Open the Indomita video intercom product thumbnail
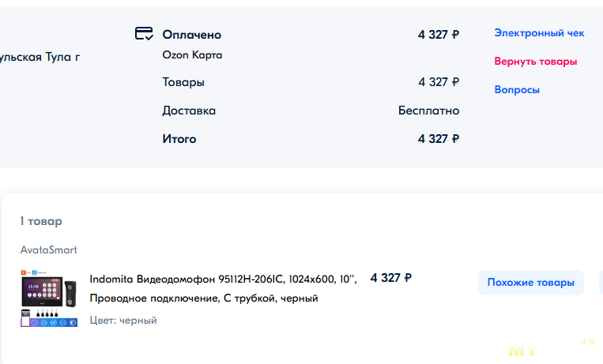This screenshot has height=364, width=603. 49,298
